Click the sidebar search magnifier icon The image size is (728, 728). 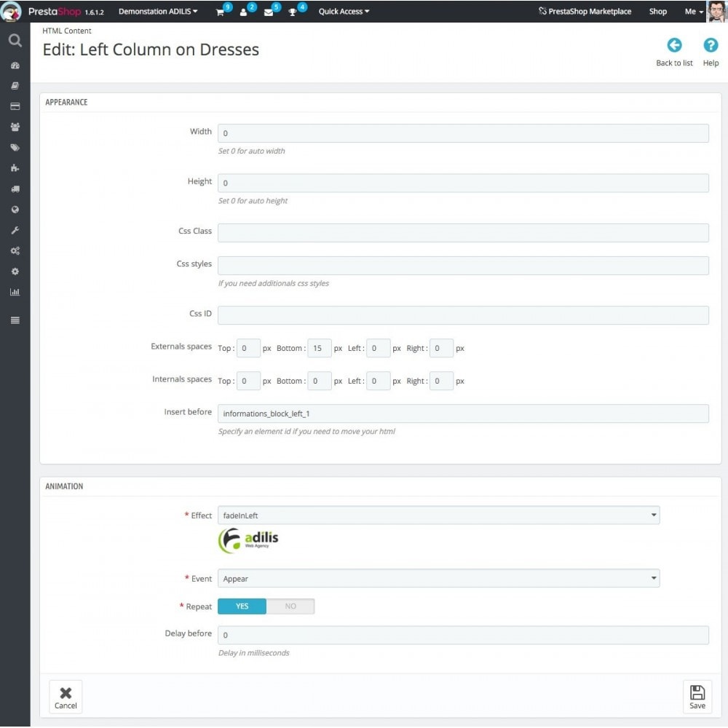click(x=15, y=40)
